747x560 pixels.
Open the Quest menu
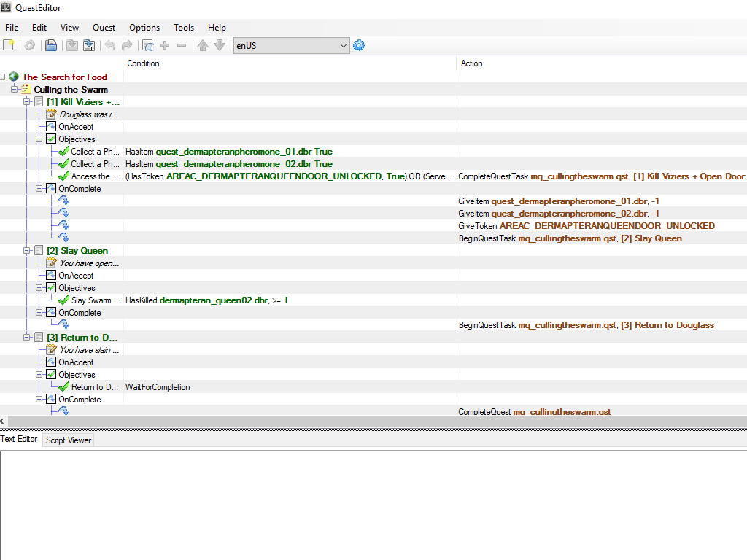[104, 28]
